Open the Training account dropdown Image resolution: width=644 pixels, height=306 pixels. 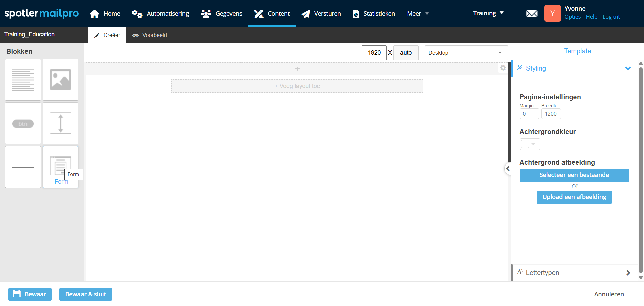[x=488, y=13]
